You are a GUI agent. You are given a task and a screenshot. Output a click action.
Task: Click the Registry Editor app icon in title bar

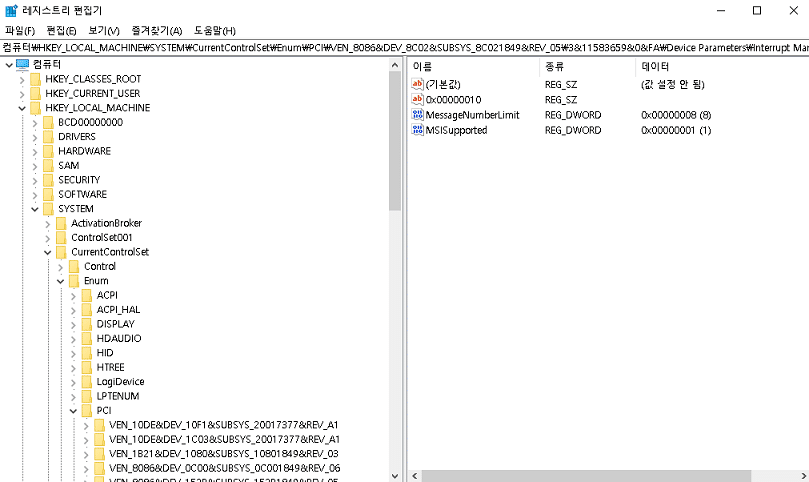[11, 10]
